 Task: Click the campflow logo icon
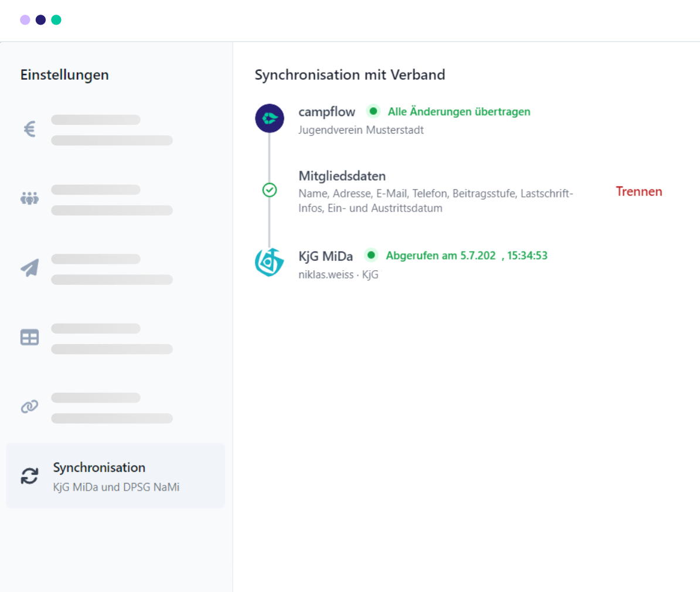pos(269,118)
